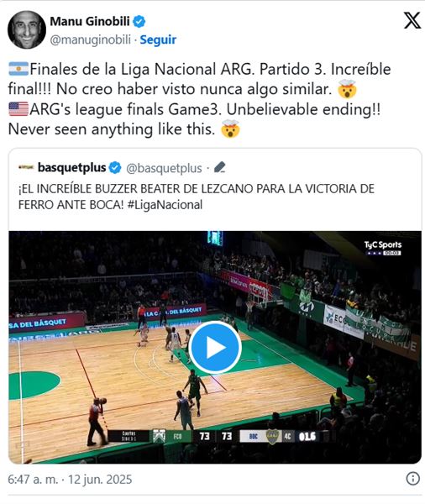Click basquetplus verified checkmark badge
425x504 pixels.
[x=115, y=168]
